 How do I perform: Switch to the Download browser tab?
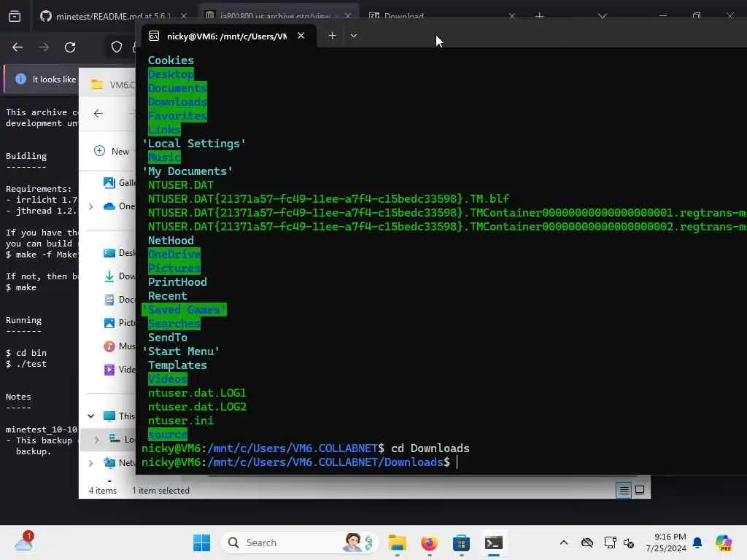click(404, 16)
